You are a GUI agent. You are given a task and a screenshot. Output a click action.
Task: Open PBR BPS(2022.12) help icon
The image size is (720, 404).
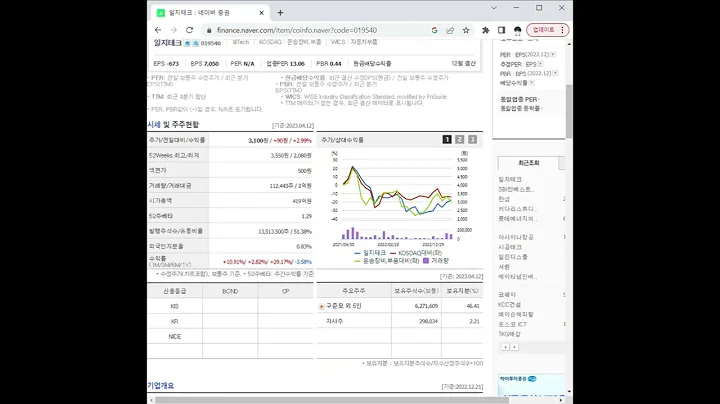click(x=555, y=73)
